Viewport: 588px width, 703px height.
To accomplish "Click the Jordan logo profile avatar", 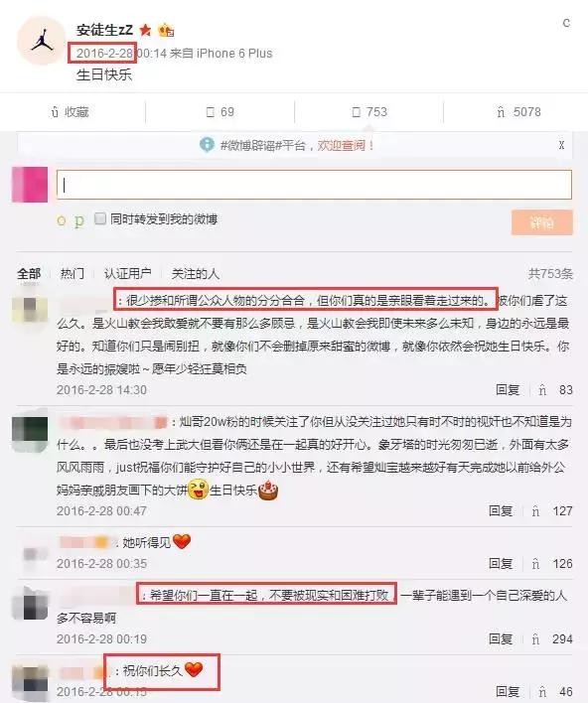I will click(41, 41).
